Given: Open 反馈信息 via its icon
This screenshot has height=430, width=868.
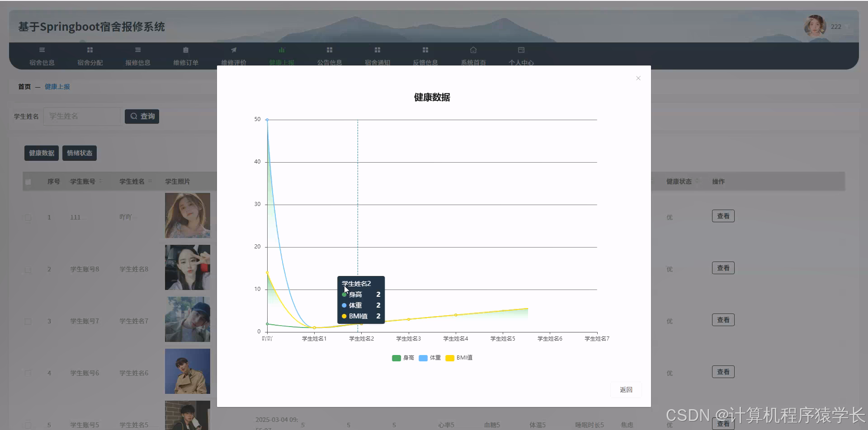Looking at the screenshot, I should 425,50.
